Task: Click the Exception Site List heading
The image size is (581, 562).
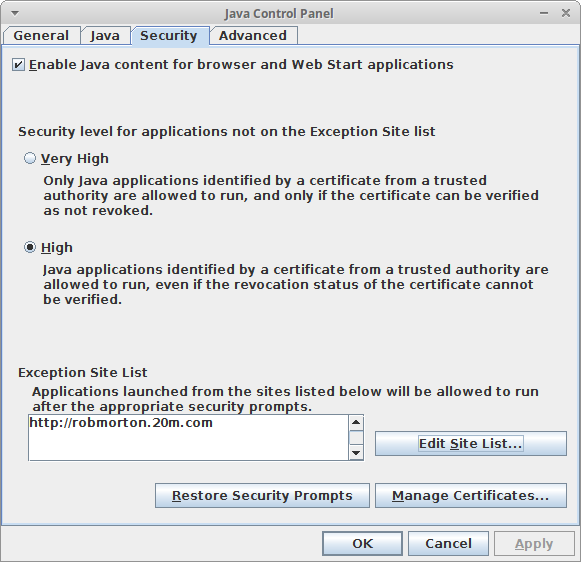Action: point(83,373)
